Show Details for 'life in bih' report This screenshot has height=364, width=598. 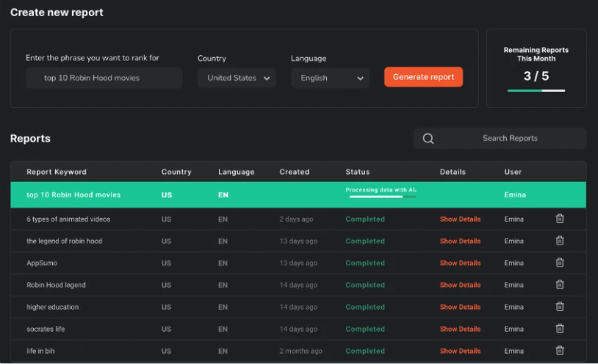tap(460, 351)
